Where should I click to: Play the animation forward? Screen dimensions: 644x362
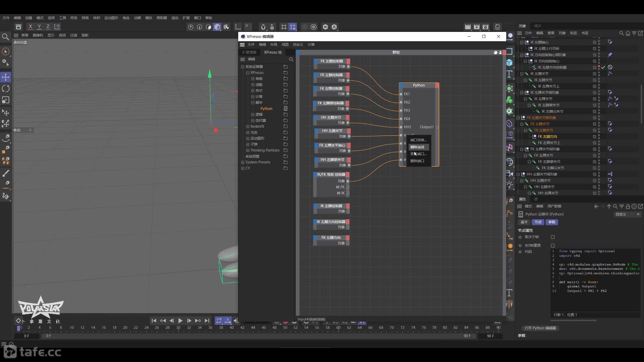[180, 321]
